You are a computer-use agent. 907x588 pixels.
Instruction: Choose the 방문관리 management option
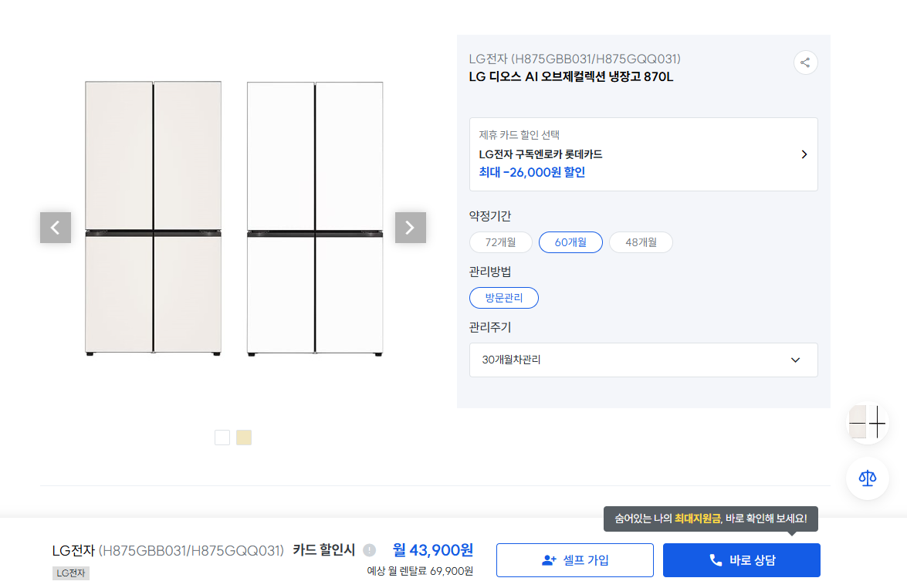pyautogui.click(x=504, y=298)
